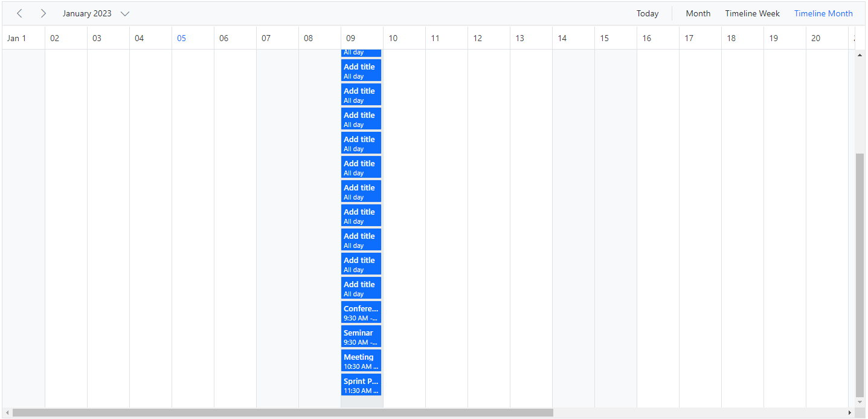Click the horizontal scrollbar left arrow
Viewport: 868px width, 419px height.
click(7, 412)
